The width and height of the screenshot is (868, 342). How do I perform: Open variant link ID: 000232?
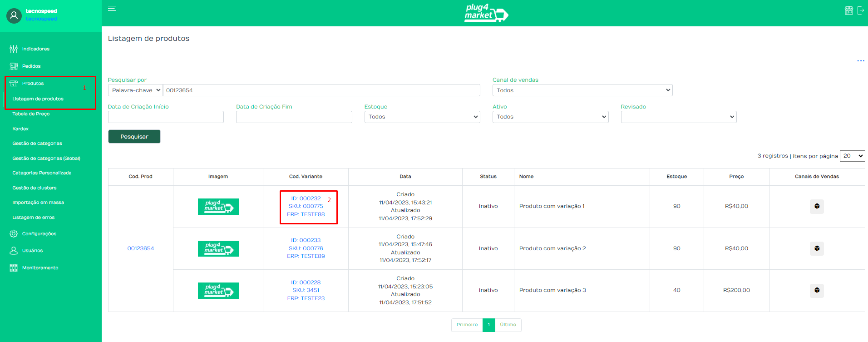point(306,198)
